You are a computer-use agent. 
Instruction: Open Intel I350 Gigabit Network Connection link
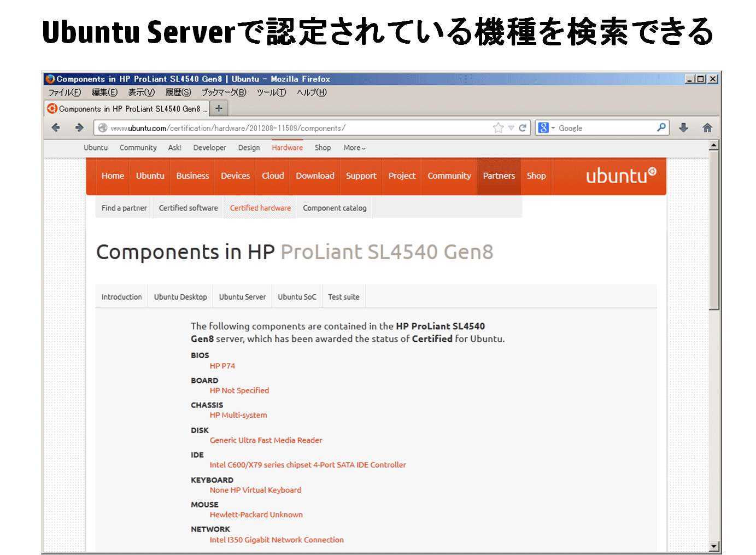[277, 540]
